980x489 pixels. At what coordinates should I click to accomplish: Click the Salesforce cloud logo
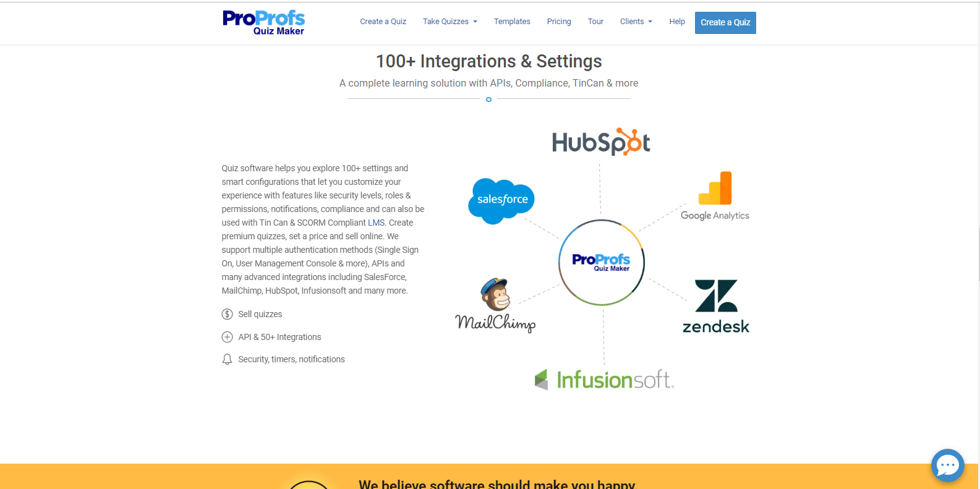pyautogui.click(x=501, y=201)
